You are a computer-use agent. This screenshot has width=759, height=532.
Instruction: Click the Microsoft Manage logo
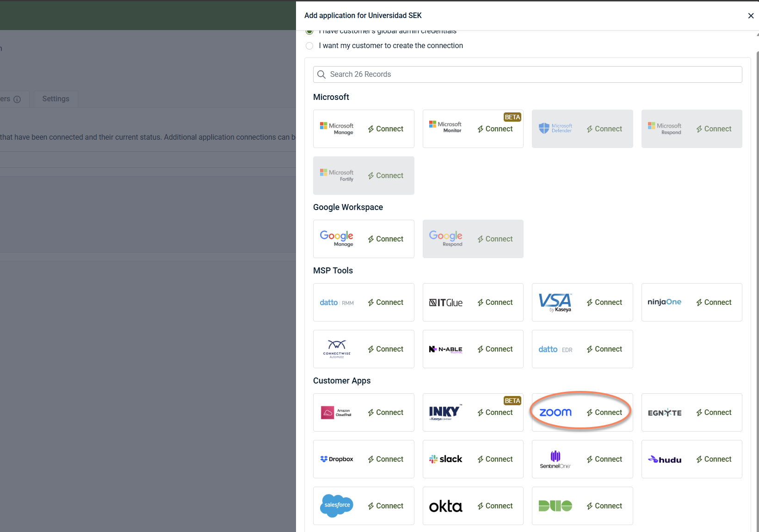[x=337, y=129]
